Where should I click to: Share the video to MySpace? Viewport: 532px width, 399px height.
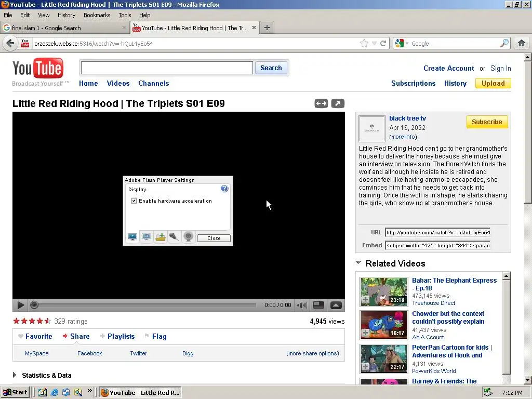pos(37,353)
